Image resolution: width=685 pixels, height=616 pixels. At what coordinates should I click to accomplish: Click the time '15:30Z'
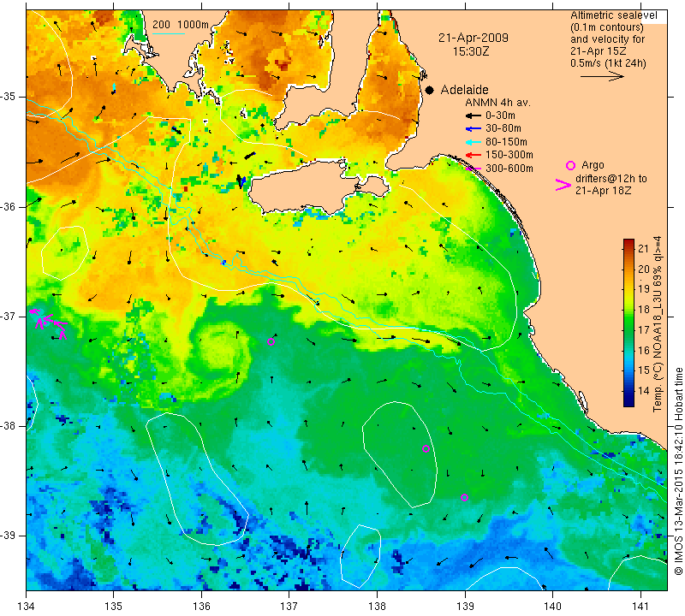point(470,51)
